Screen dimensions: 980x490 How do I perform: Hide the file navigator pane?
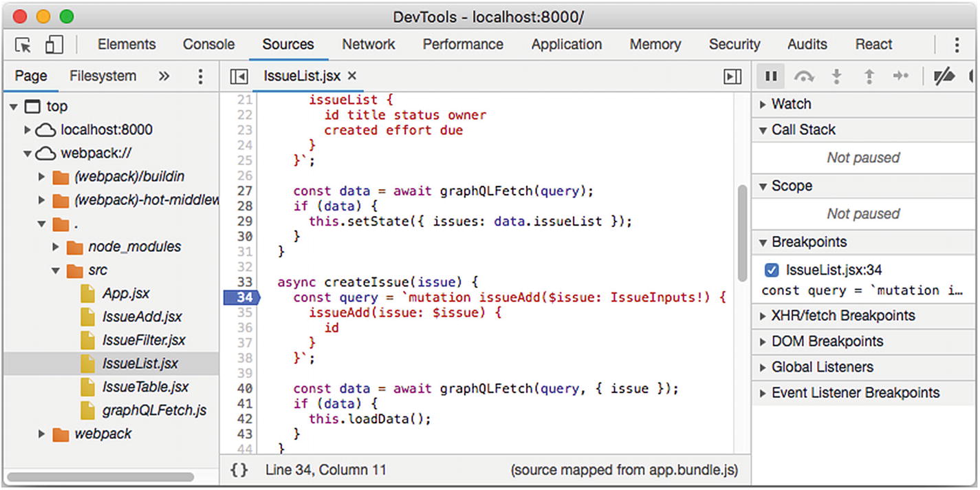pos(239,76)
